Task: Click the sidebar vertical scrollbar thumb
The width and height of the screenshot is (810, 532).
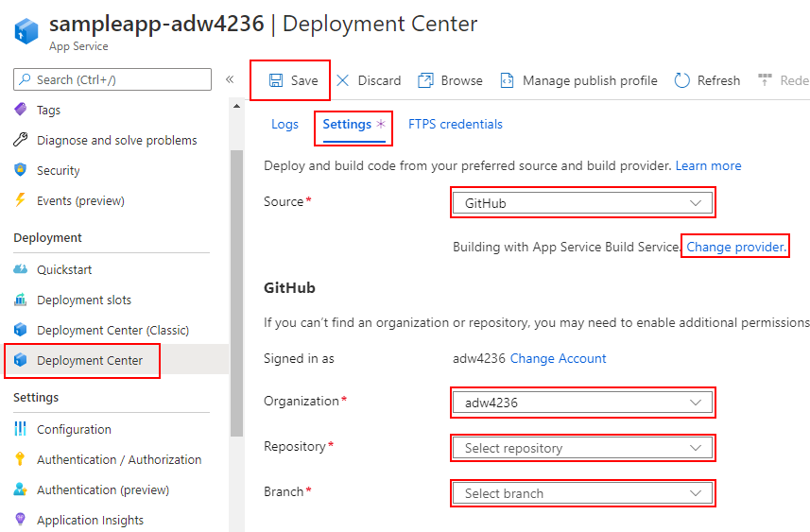Action: click(236, 293)
